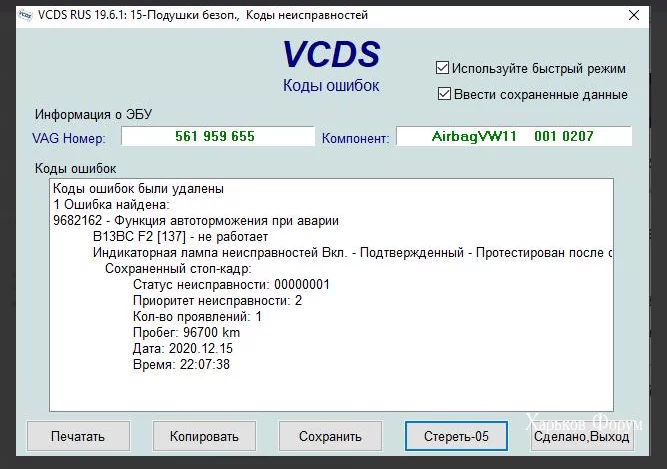
Task: Toggle 'Используйте быстрый режим' checkbox
Action: pos(442,68)
